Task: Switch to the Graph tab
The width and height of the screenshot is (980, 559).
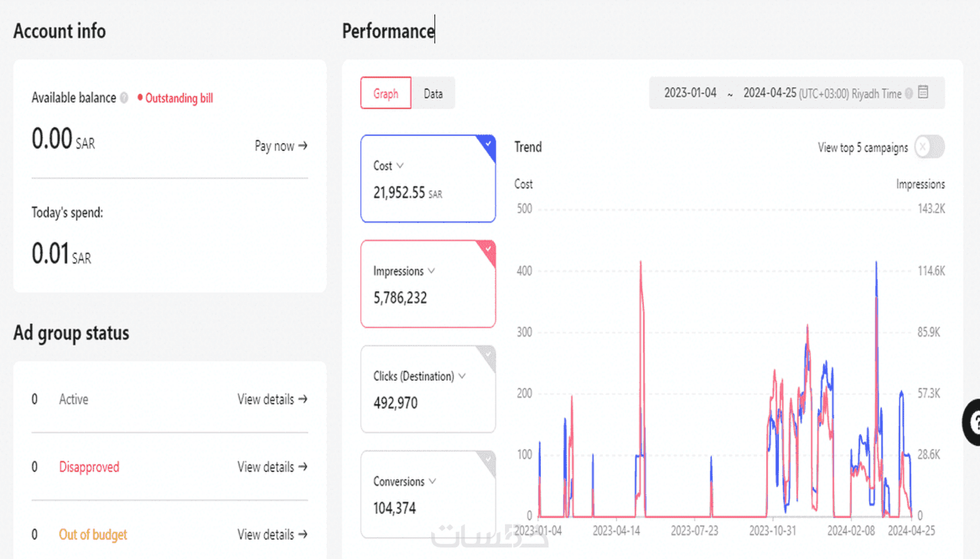Action: [x=386, y=93]
